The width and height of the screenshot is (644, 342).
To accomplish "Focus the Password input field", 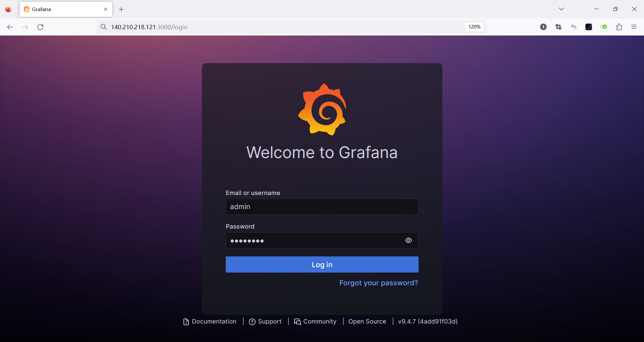I will (322, 240).
